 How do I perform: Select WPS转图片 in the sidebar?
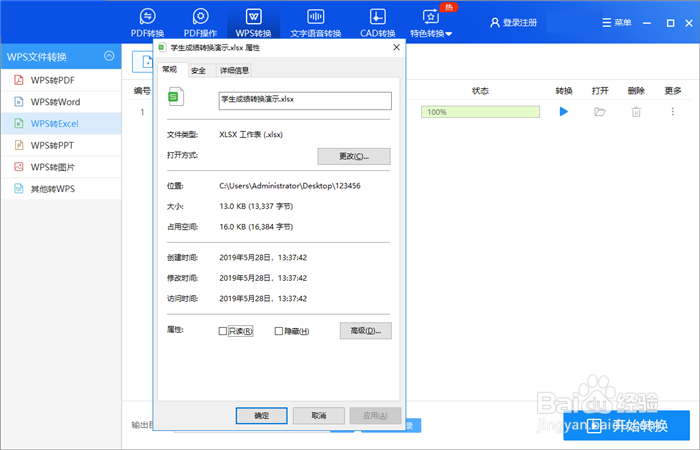click(61, 167)
